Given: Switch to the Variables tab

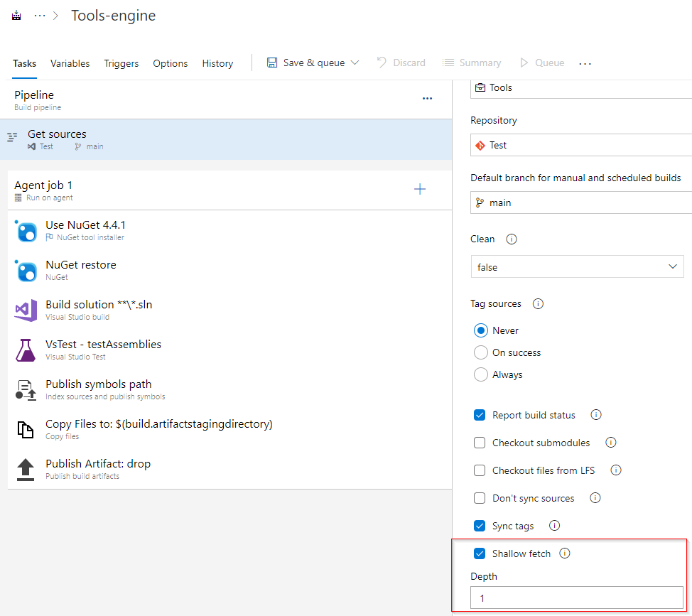Looking at the screenshot, I should [70, 63].
